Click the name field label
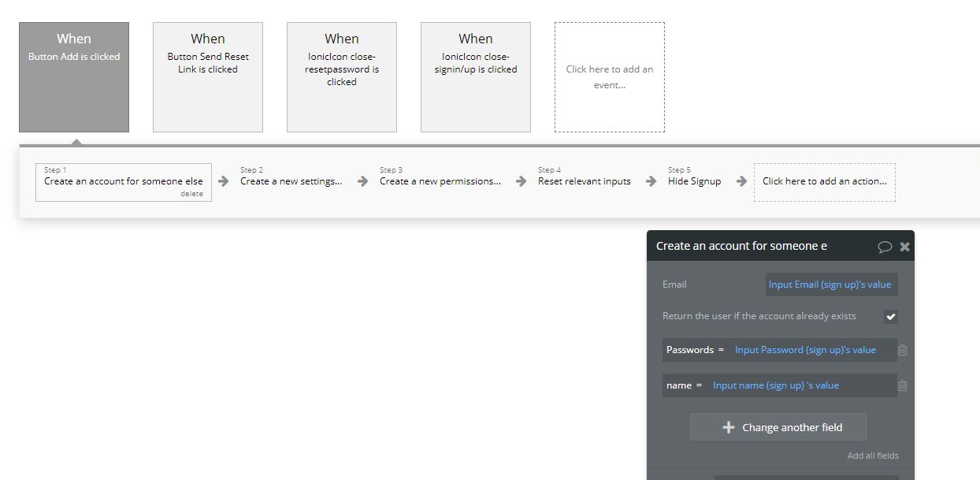The height and width of the screenshot is (480, 980). pyautogui.click(x=679, y=385)
